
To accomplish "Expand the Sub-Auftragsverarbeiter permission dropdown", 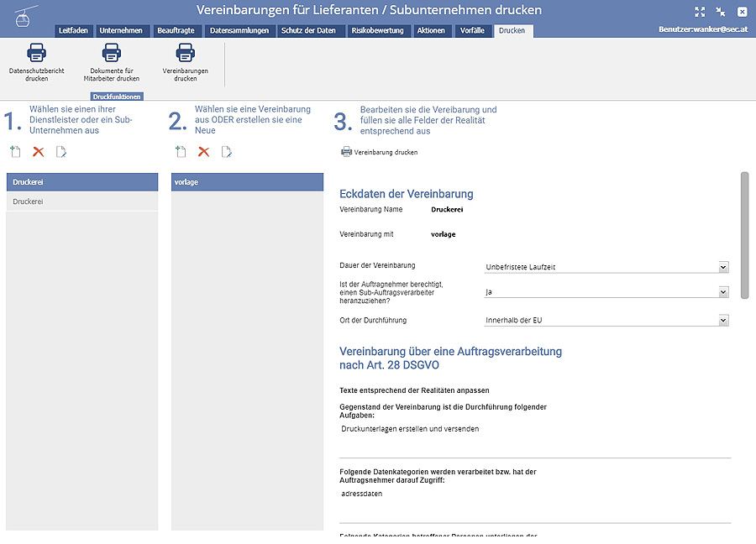I will coord(606,292).
